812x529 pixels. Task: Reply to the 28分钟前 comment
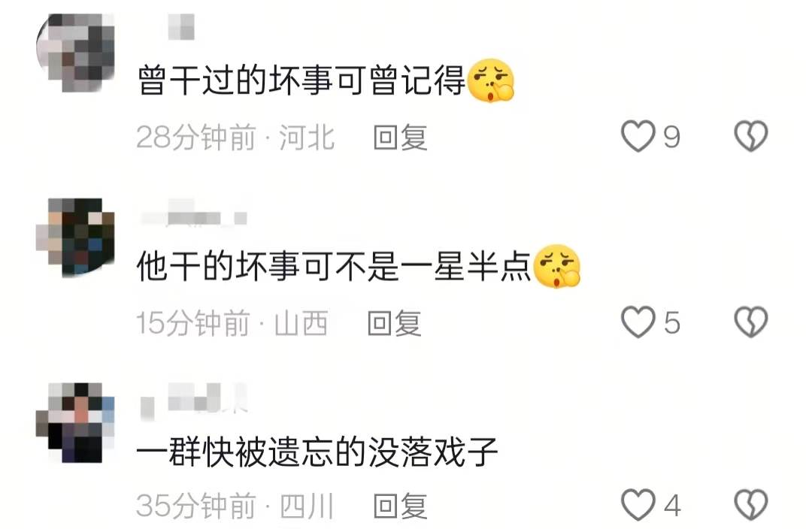click(x=400, y=138)
